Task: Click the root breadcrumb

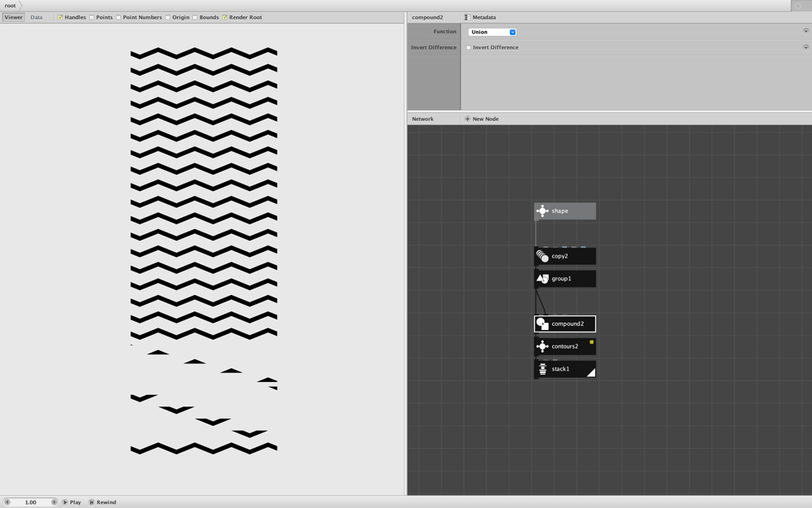Action: 11,6
